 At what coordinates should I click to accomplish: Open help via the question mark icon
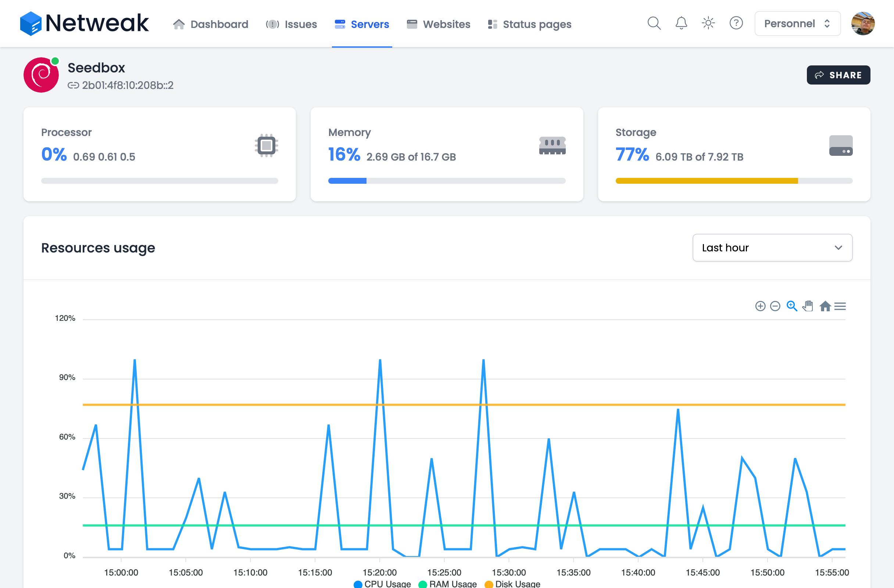736,23
